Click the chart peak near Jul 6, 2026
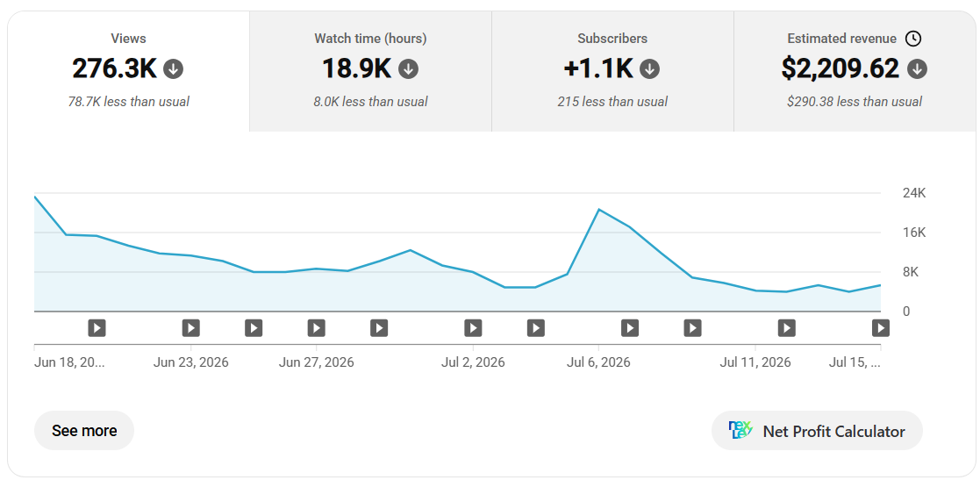Image resolution: width=980 pixels, height=480 pixels. [x=598, y=210]
